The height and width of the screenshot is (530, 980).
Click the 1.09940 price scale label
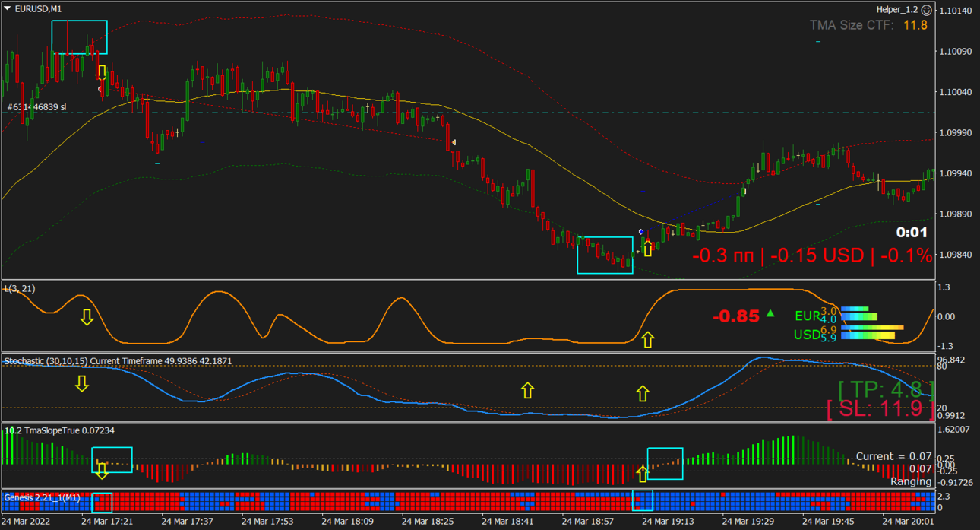pos(955,173)
